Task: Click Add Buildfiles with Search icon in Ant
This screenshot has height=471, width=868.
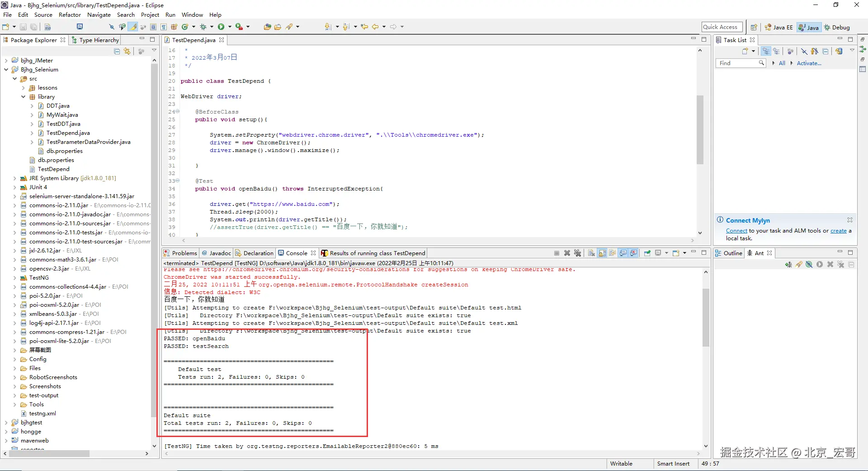Action: pos(799,264)
